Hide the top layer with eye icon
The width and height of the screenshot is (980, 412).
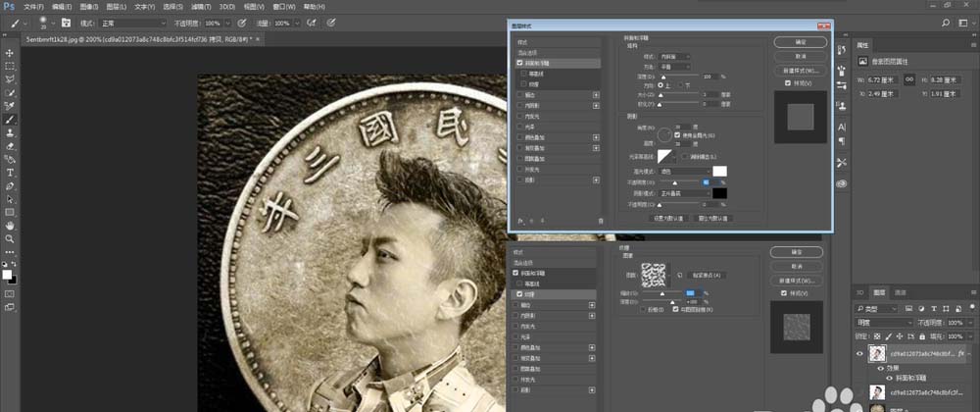[x=859, y=354]
